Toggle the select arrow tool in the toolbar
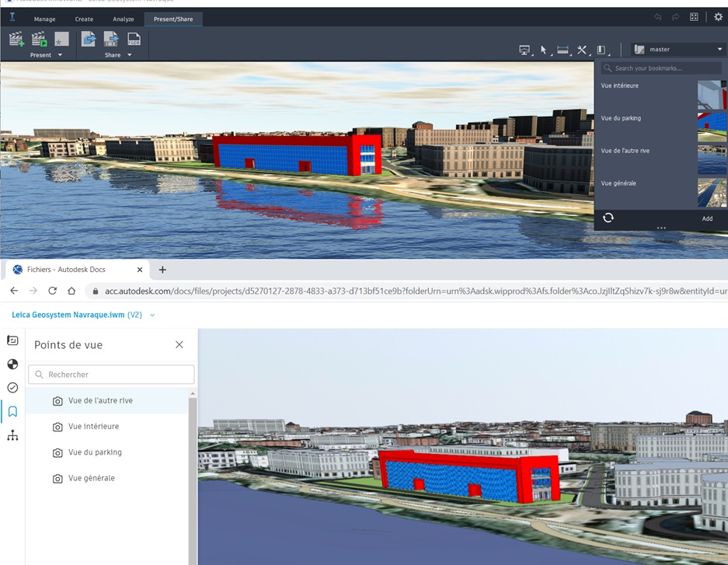 tap(544, 49)
